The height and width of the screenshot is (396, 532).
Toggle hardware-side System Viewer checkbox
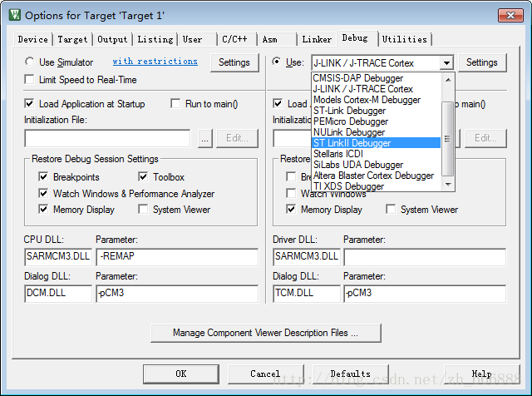coord(391,209)
